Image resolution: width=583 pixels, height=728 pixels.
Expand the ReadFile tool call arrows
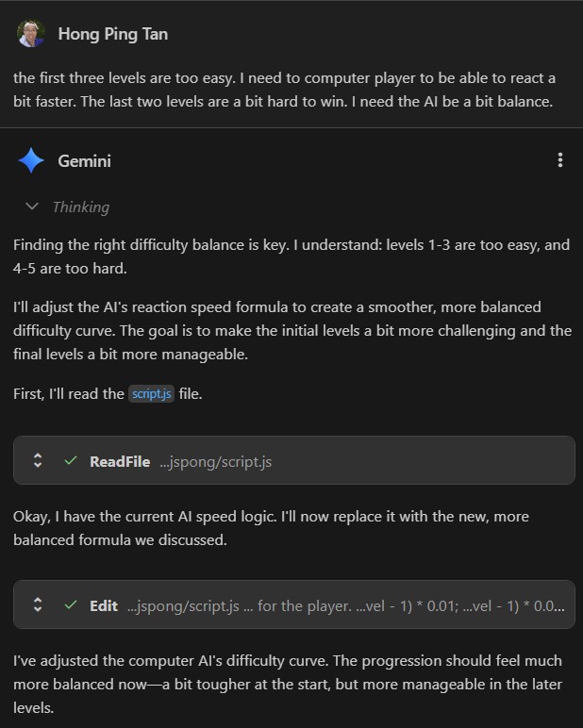(x=38, y=461)
